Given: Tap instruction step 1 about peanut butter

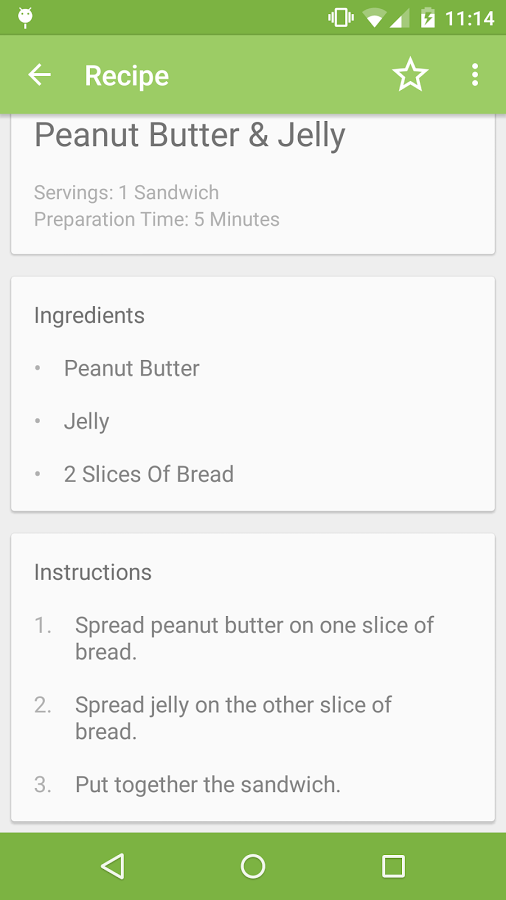Looking at the screenshot, I should pos(254,638).
